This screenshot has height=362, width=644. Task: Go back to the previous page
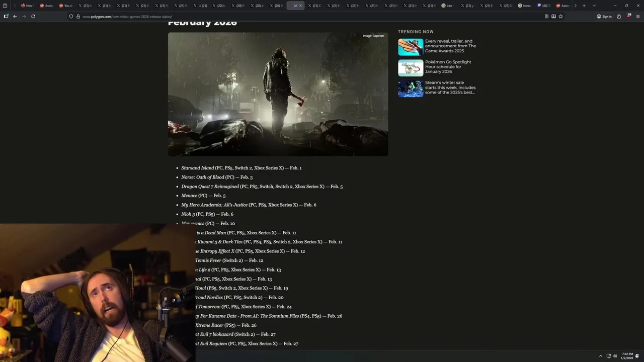pyautogui.click(x=15, y=16)
